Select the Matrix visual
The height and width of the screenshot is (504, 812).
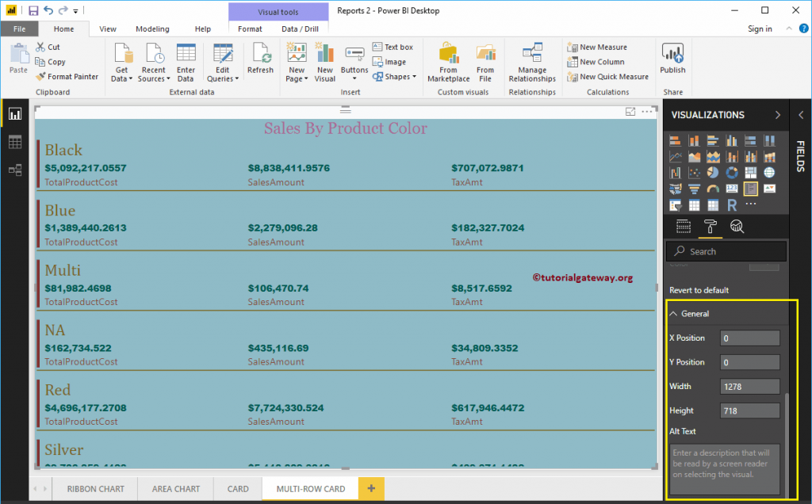[713, 204]
